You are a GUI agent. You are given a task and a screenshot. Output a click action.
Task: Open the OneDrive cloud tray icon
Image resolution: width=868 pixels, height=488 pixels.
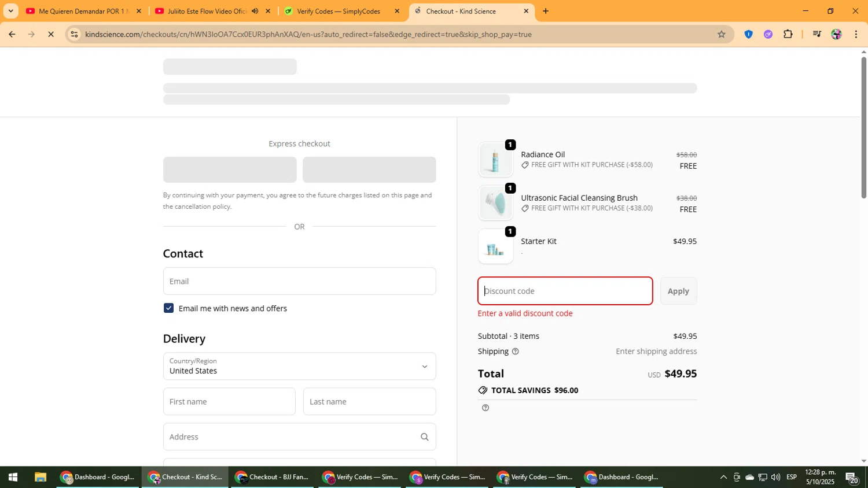(749, 477)
